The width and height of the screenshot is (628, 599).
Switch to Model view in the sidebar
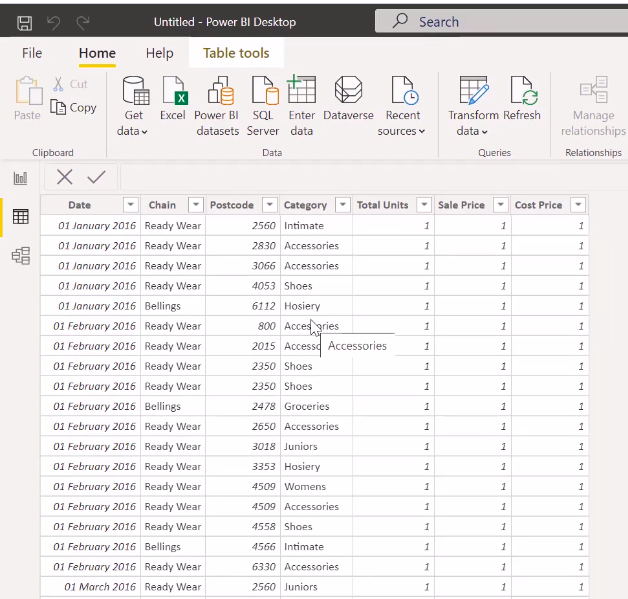coord(20,255)
